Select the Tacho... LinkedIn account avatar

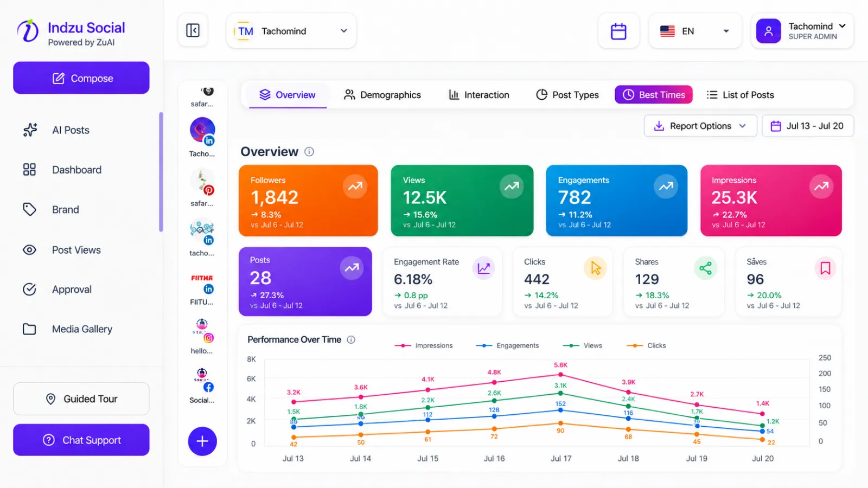[202, 131]
